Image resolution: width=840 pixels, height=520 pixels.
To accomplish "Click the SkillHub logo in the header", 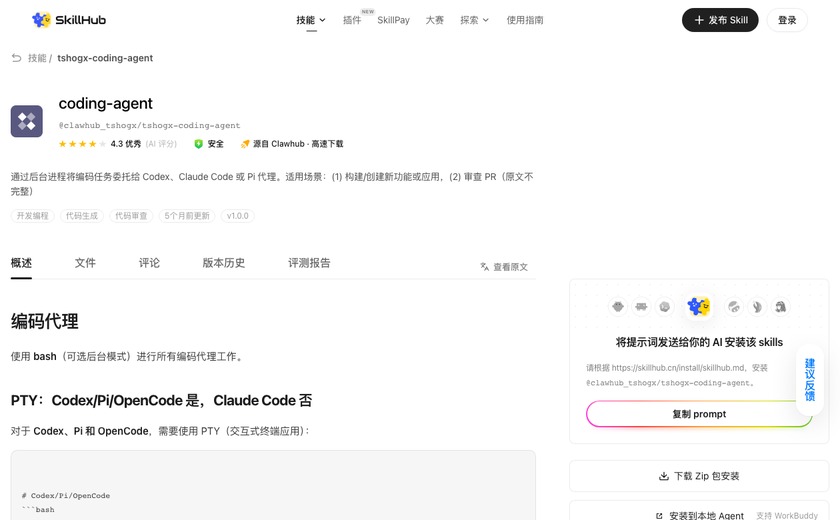I will point(69,20).
